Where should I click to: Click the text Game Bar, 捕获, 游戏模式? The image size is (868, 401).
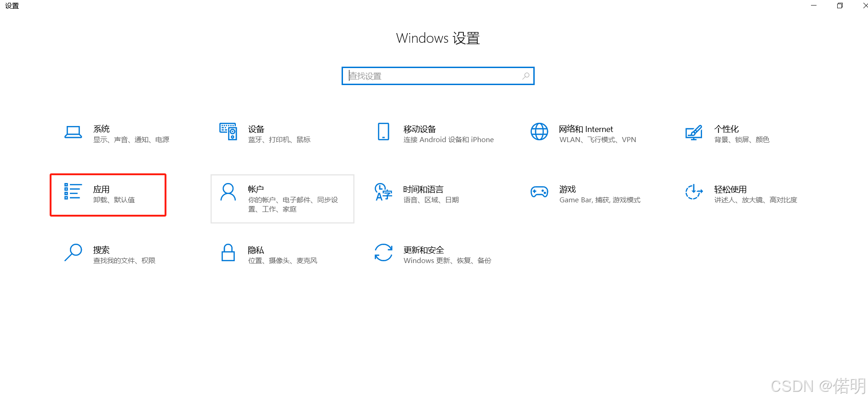point(600,200)
